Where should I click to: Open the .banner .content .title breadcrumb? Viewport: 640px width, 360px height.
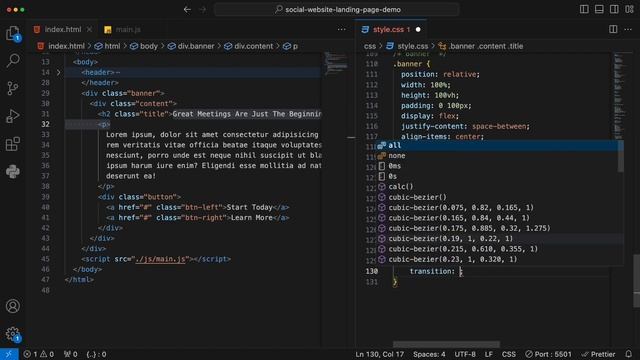[481, 46]
